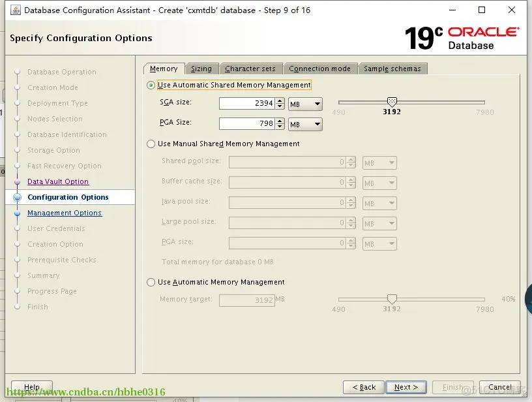
Task: Click the Database Identification step
Action: (67, 134)
